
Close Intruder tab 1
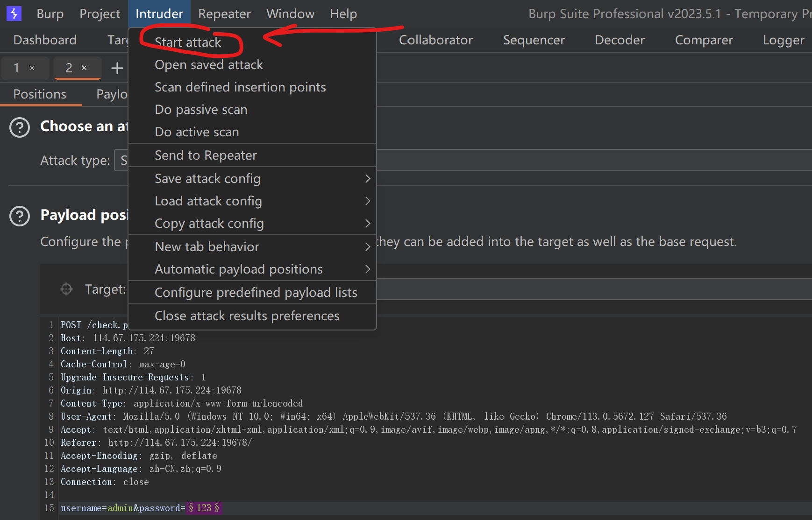click(32, 68)
